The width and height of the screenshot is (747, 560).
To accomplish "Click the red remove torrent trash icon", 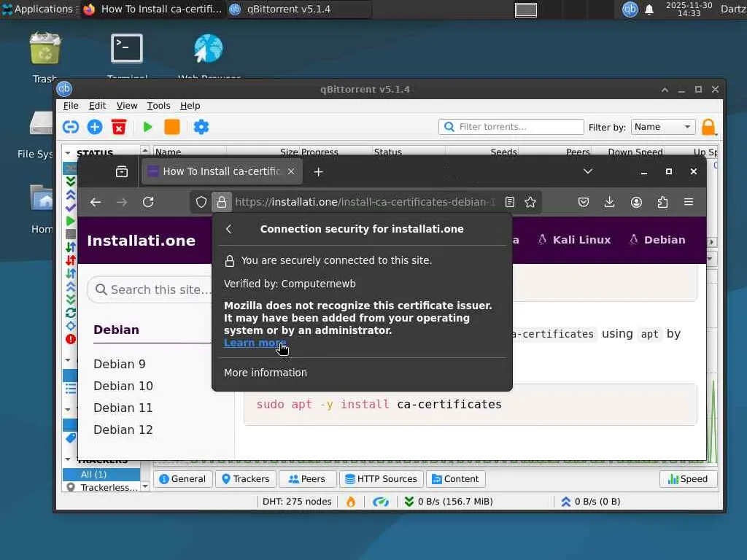I will [x=119, y=127].
